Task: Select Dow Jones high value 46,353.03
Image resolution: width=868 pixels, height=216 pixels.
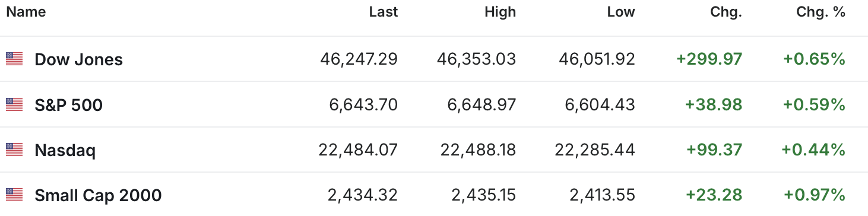Action: [x=477, y=59]
